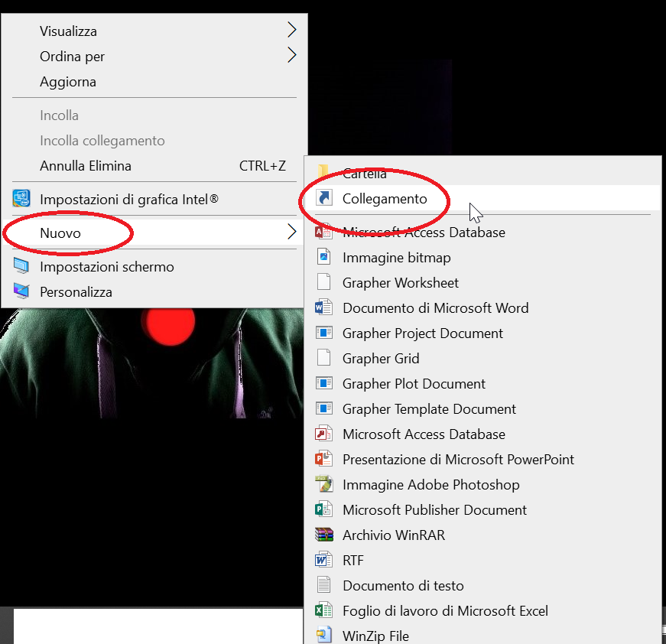Click the Collegamento shortcut arrow icon
This screenshot has height=644, width=666.
coord(324,198)
